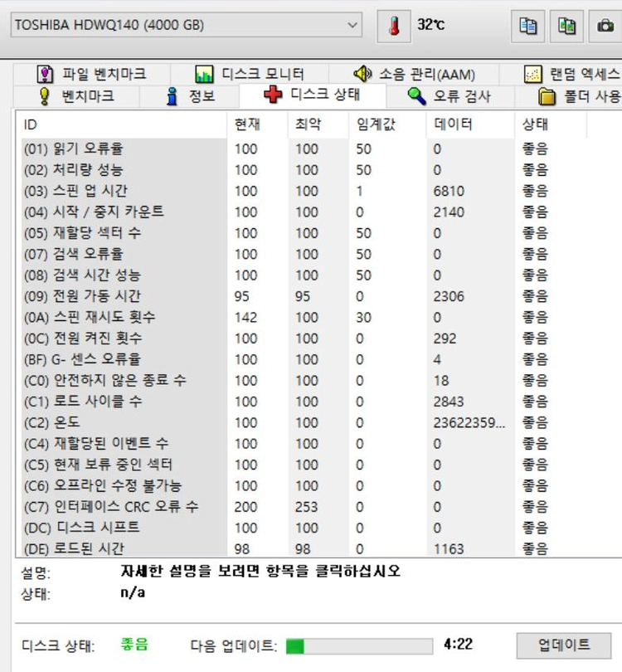
Task: Click the 현재 column header
Action: click(x=257, y=124)
